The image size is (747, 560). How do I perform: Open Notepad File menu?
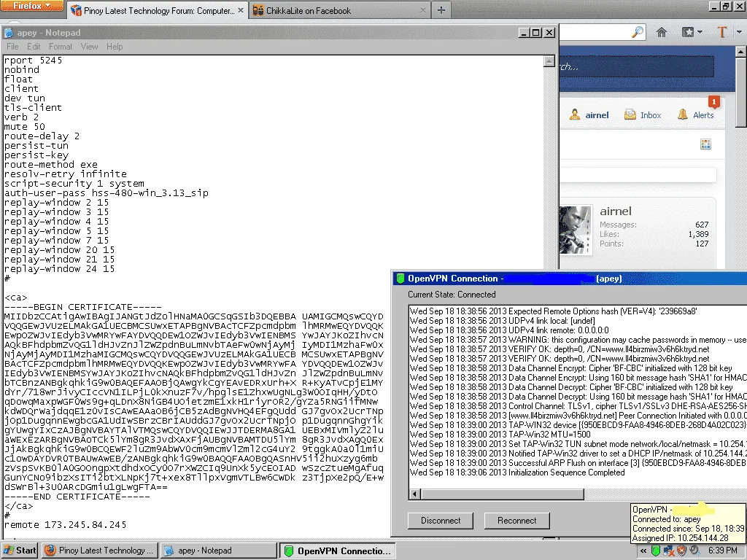click(12, 47)
